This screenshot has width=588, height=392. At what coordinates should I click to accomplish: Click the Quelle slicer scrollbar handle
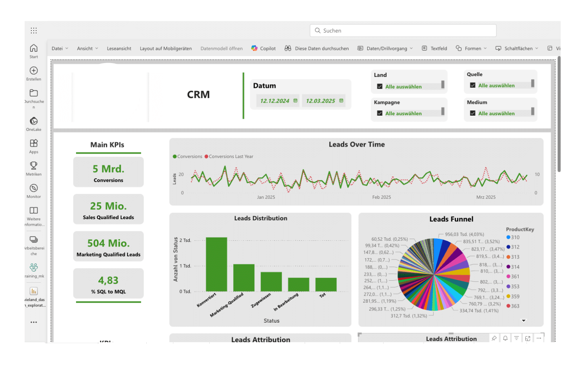tap(533, 83)
